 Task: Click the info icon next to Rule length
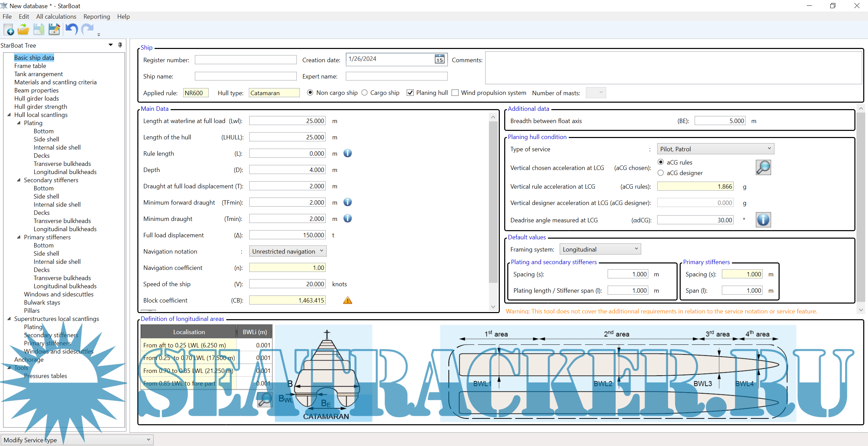pyautogui.click(x=347, y=153)
